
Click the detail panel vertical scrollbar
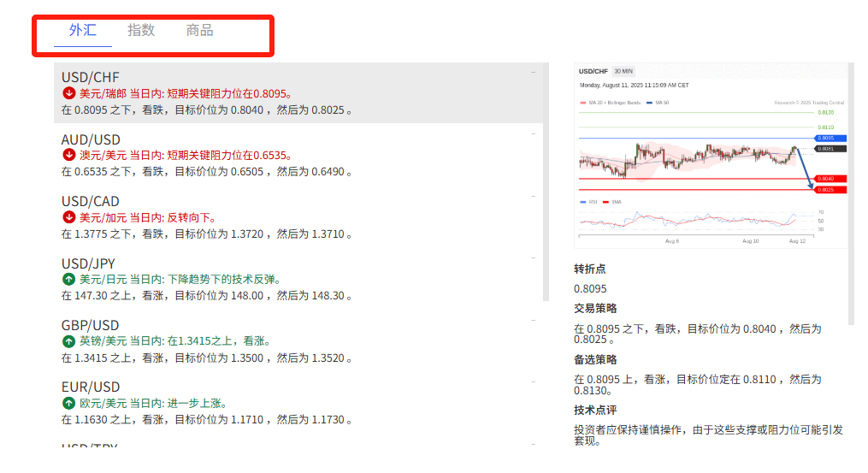pos(852,193)
